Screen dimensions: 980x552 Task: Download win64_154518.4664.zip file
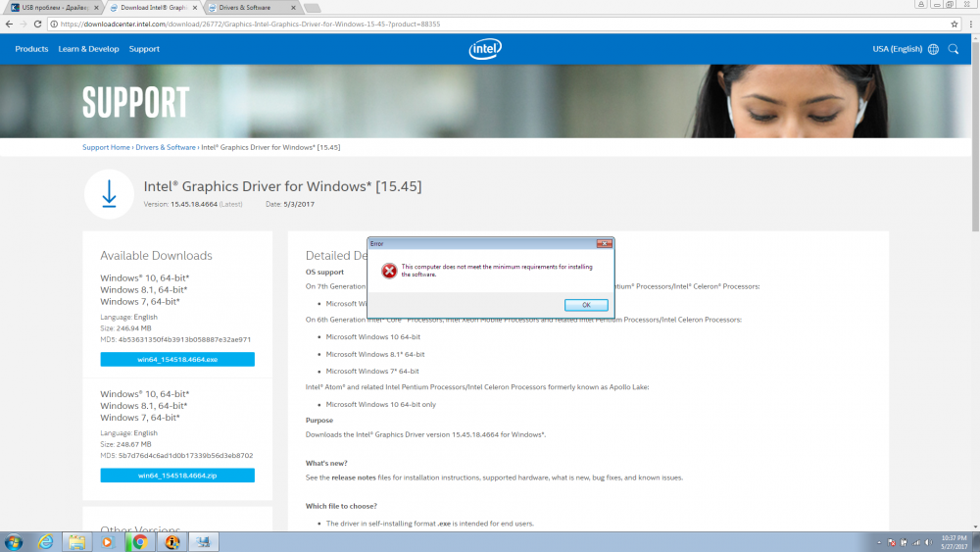(177, 476)
